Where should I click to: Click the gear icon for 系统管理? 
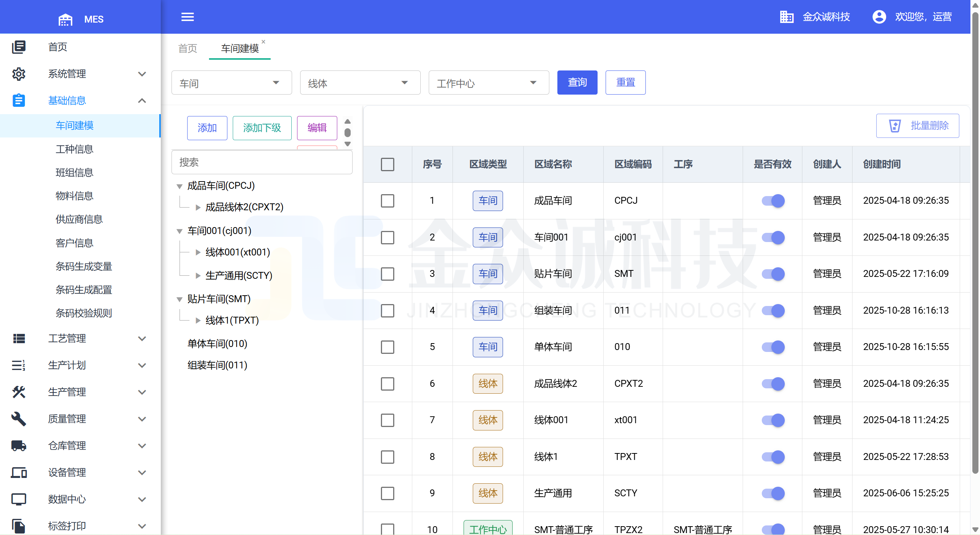click(18, 74)
